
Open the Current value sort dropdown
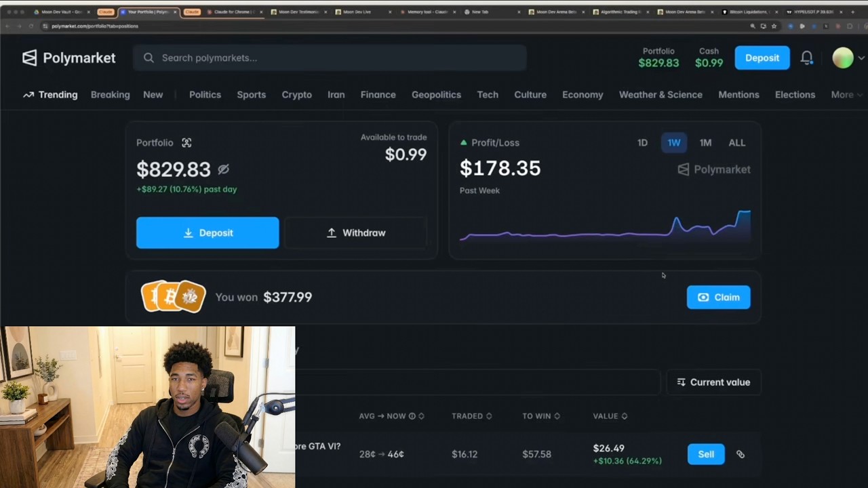pyautogui.click(x=713, y=382)
